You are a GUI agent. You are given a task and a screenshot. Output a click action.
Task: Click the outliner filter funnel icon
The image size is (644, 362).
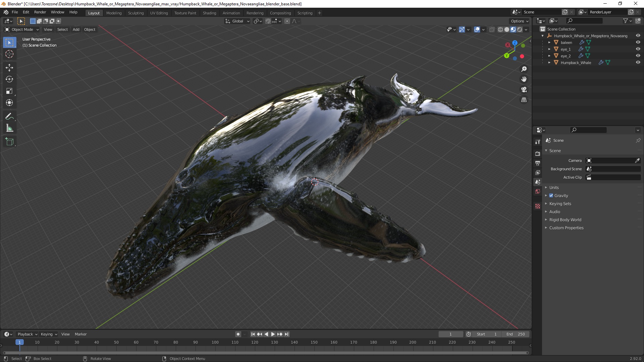625,21
